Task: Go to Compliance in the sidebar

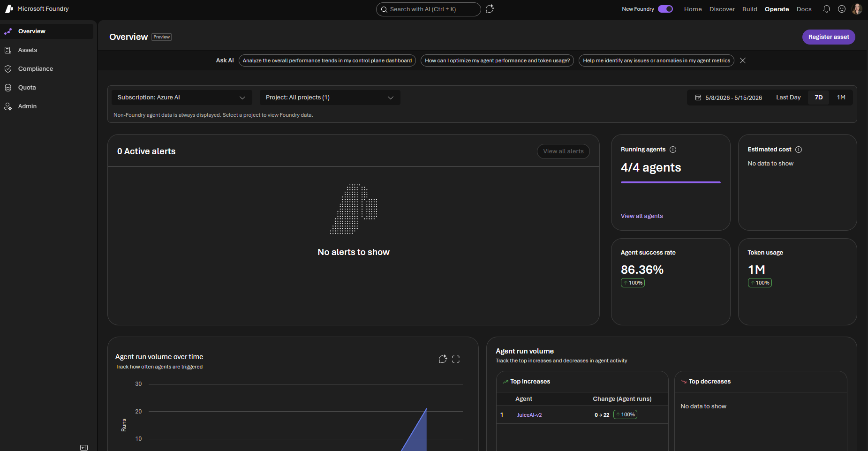Action: [47, 69]
